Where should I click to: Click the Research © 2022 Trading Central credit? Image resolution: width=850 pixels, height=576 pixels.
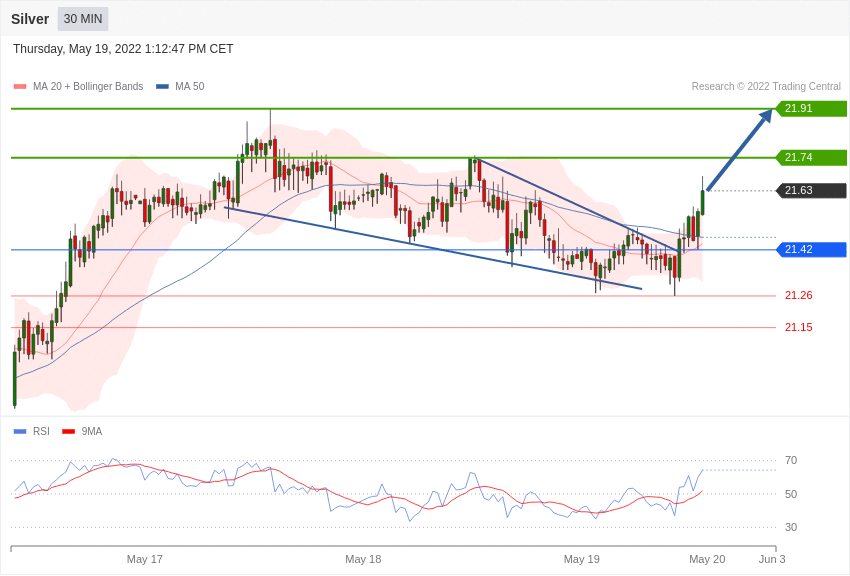click(x=766, y=87)
